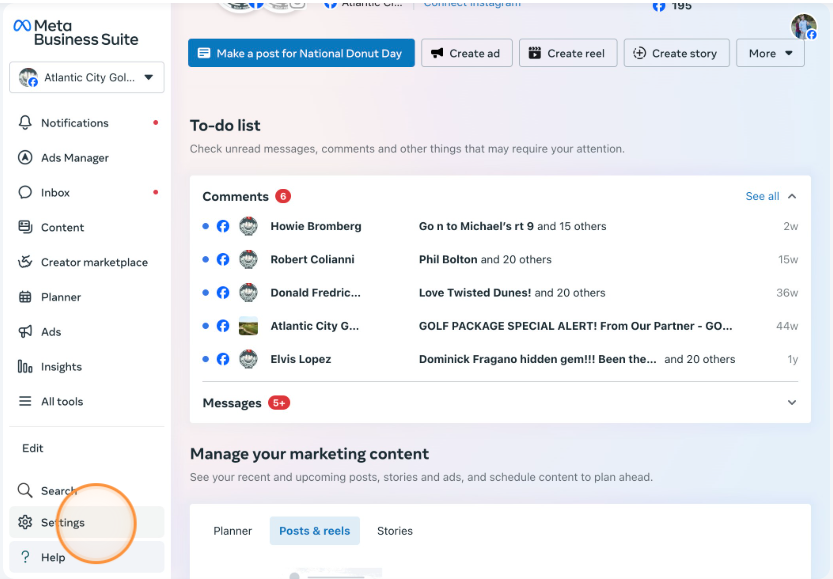The image size is (833, 579).
Task: Expand the Messages section chevron
Action: tap(792, 403)
